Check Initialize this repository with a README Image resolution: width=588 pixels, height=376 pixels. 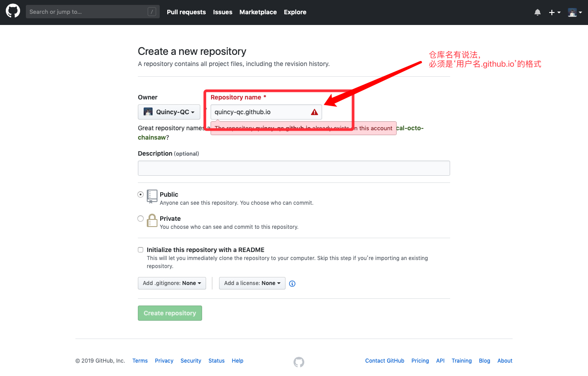tap(141, 250)
